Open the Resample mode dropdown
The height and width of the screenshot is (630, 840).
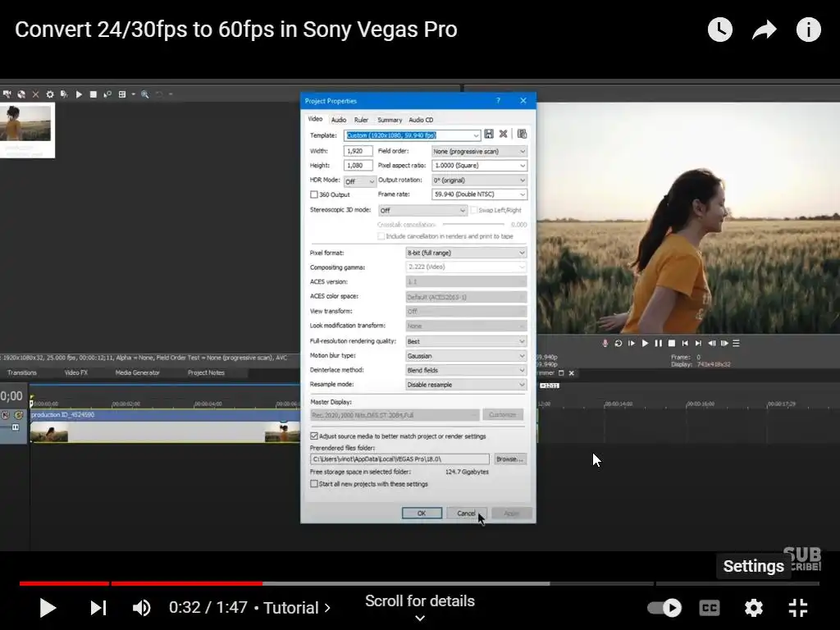(x=466, y=385)
